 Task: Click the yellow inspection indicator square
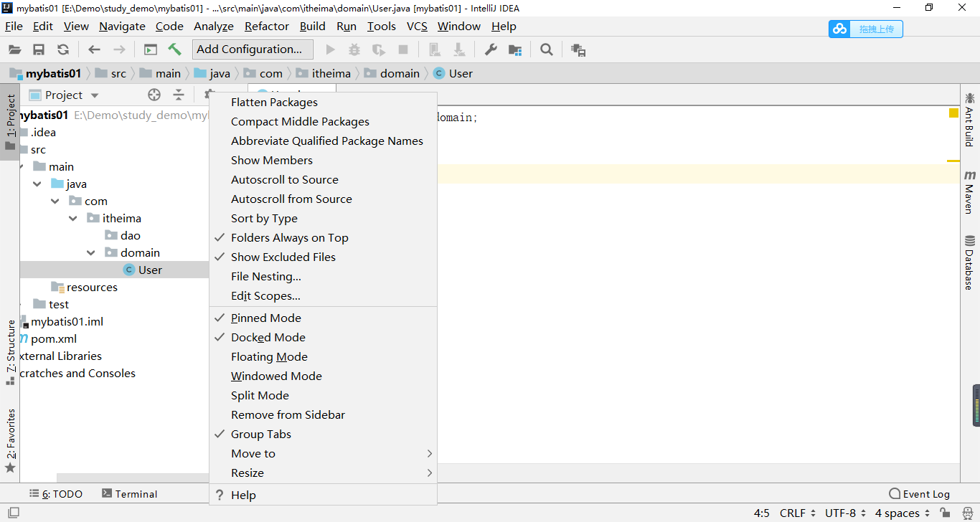(953, 113)
